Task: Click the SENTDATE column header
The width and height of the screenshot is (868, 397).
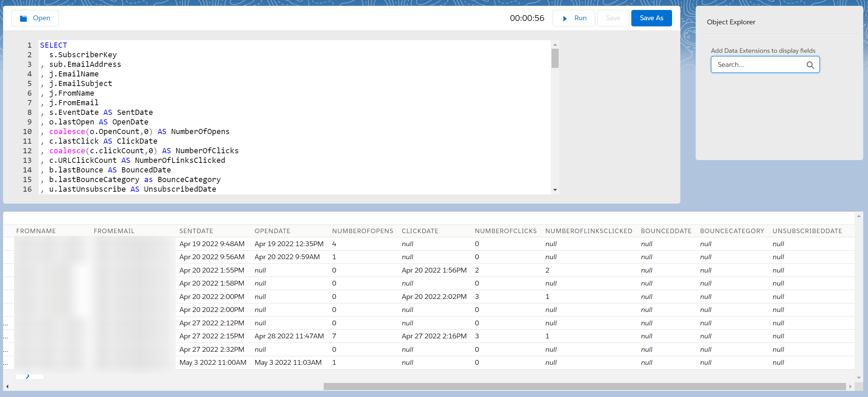Action: tap(196, 231)
